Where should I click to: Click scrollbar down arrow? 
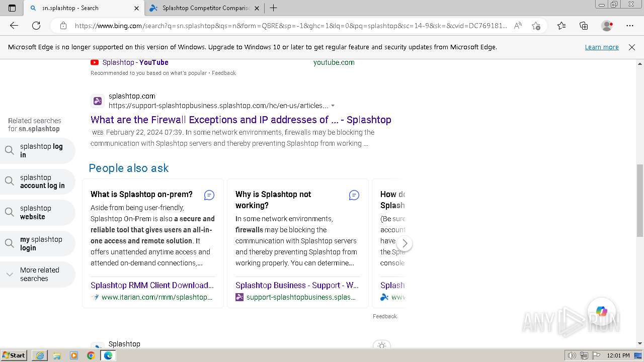click(640, 344)
